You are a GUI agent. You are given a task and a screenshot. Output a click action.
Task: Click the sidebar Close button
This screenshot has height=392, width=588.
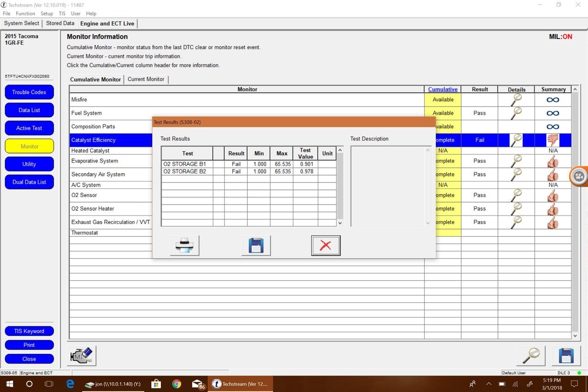[x=29, y=359]
